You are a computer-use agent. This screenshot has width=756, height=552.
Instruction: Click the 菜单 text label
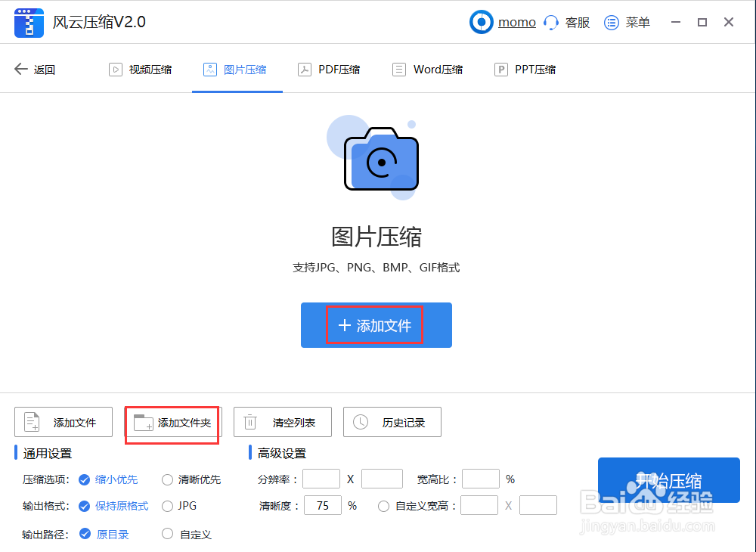(638, 23)
